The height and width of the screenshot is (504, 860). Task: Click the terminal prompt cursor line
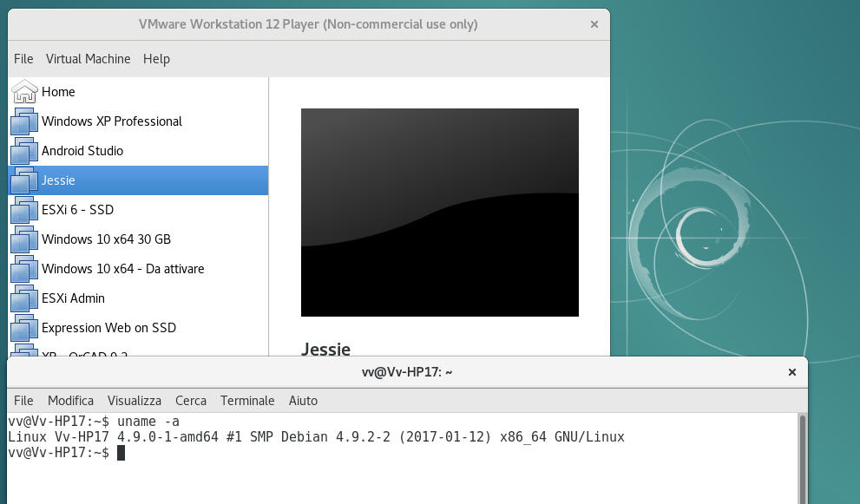click(66, 453)
